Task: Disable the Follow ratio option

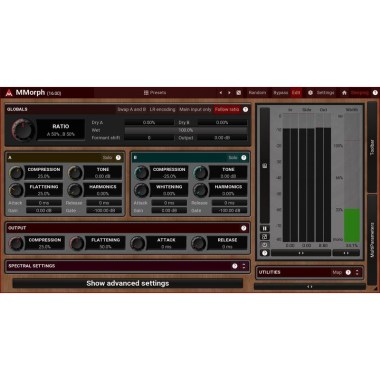Action: pos(227,109)
